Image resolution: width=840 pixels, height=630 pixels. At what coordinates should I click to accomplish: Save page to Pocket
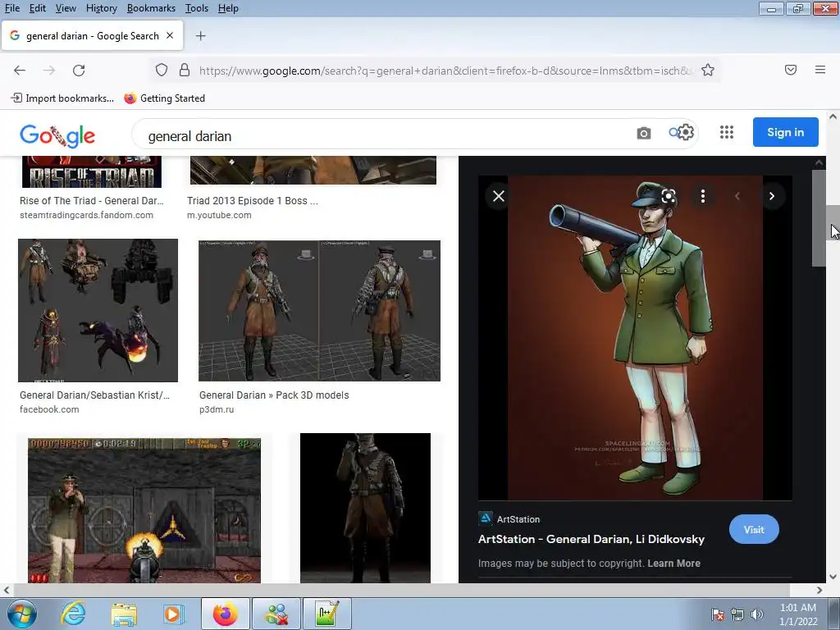[x=791, y=70]
